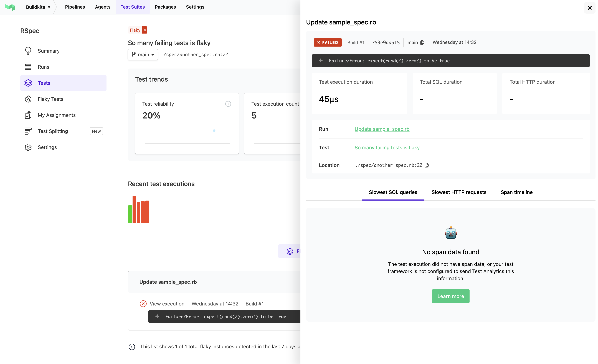Image resolution: width=598 pixels, height=364 pixels.
Task: Click the Buildkite logo icon
Action: [10, 7]
